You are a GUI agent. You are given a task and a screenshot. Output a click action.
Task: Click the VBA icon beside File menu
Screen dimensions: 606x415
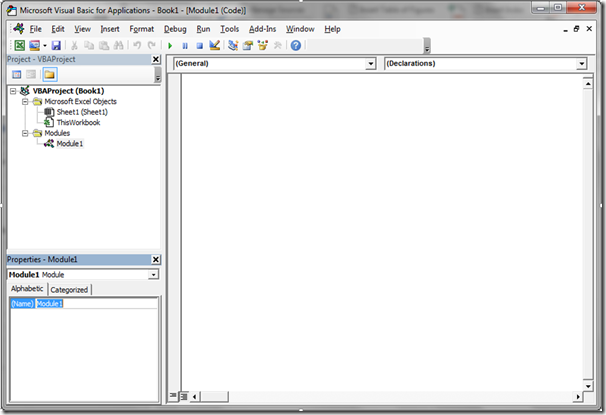[x=18, y=29]
